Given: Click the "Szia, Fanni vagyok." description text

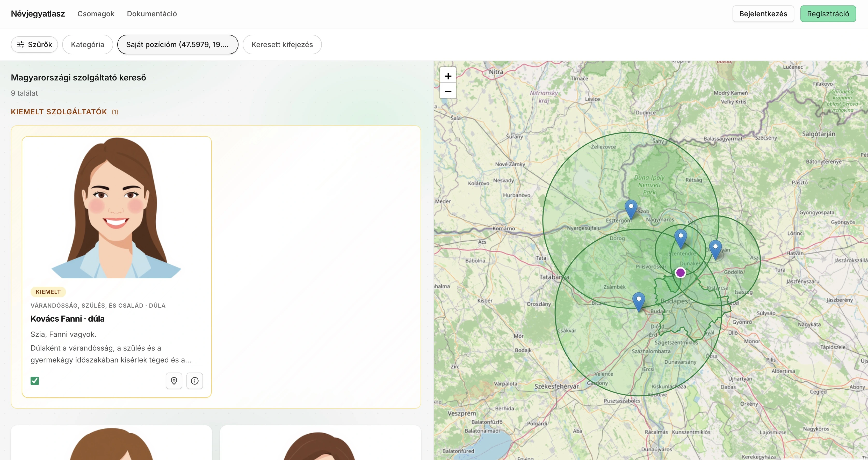Looking at the screenshot, I should (63, 334).
